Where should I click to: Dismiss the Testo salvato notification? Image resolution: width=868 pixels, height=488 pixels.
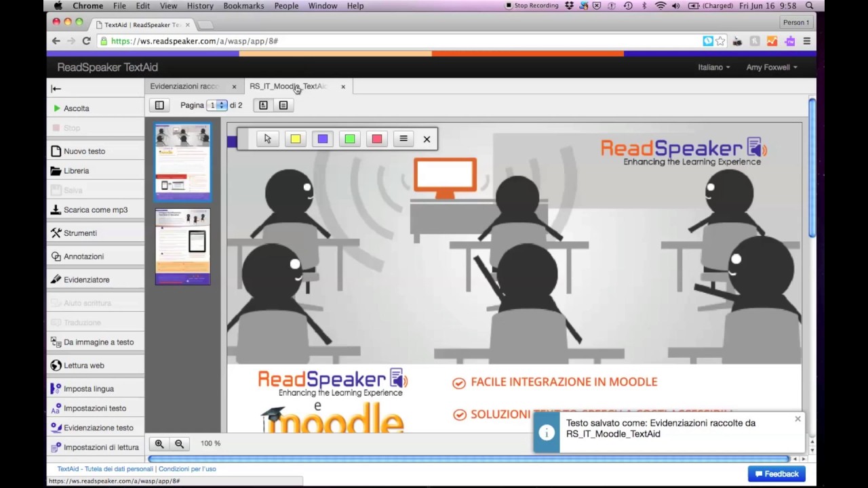[x=797, y=419]
